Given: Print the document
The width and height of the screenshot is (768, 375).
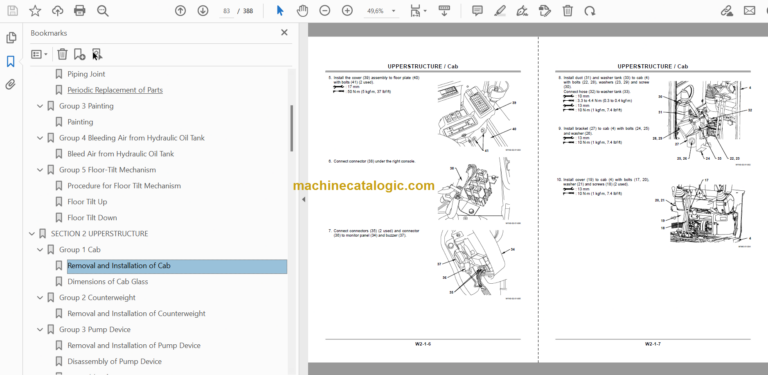Looking at the screenshot, I should click(79, 10).
